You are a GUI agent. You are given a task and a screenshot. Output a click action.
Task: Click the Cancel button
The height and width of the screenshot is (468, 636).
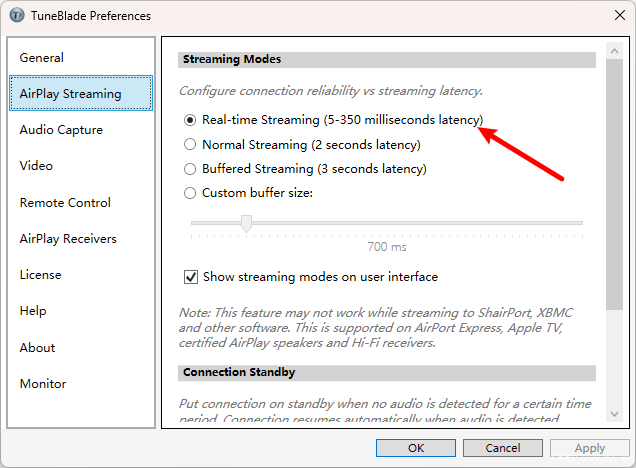pyautogui.click(x=503, y=448)
